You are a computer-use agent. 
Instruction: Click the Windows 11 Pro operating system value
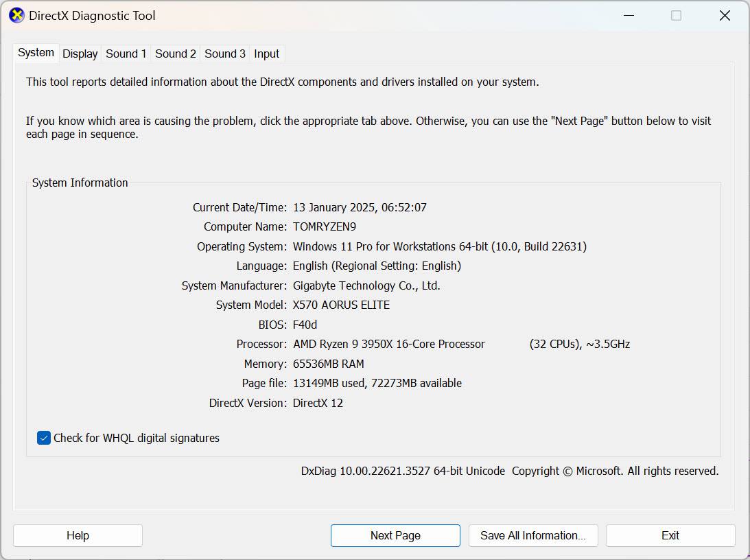pyautogui.click(x=439, y=246)
